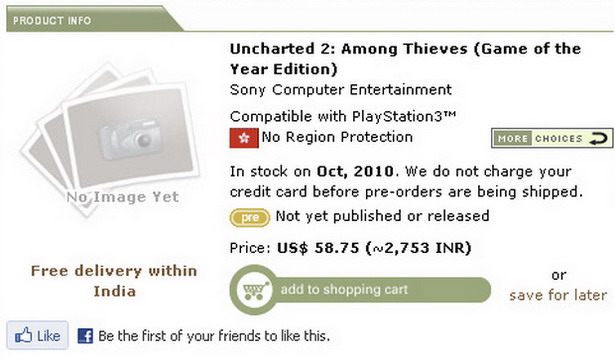The width and height of the screenshot is (615, 360).
Task: Click the Uncharted 2: Among Thieves title
Action: point(405,59)
